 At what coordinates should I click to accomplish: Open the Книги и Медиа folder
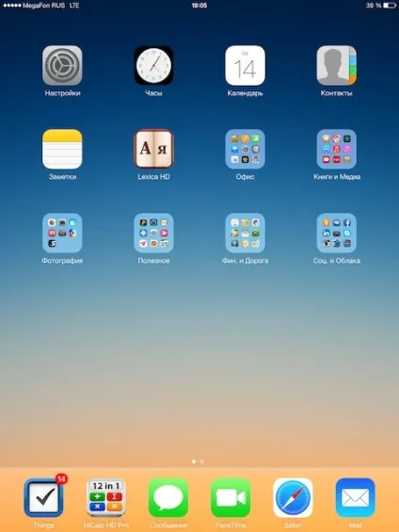coord(337,149)
